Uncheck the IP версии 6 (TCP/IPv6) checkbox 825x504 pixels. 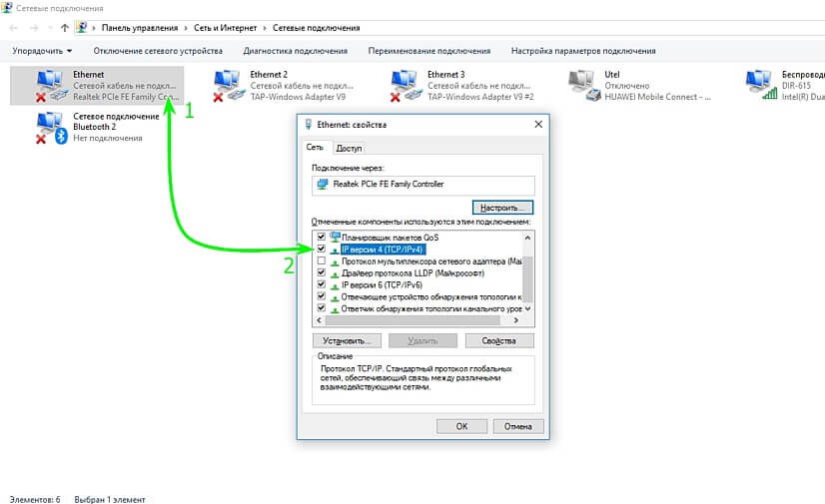(321, 284)
